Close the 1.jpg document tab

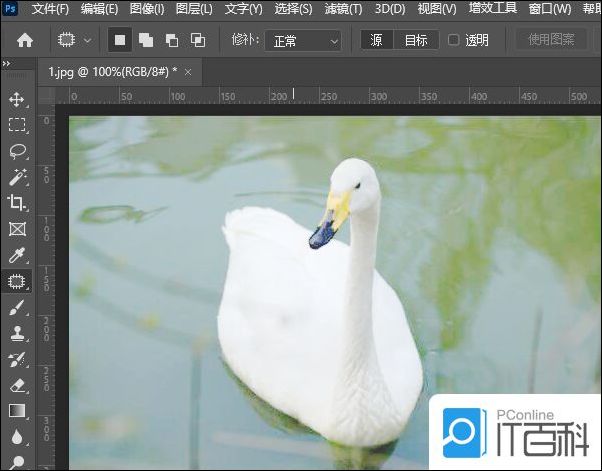[188, 73]
